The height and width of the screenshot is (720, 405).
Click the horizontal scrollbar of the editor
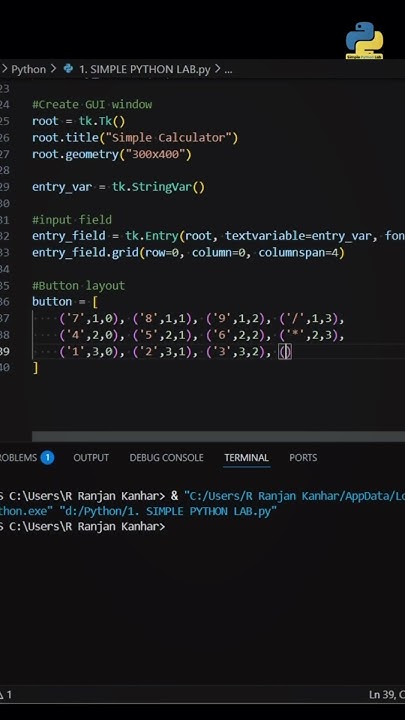tap(218, 436)
